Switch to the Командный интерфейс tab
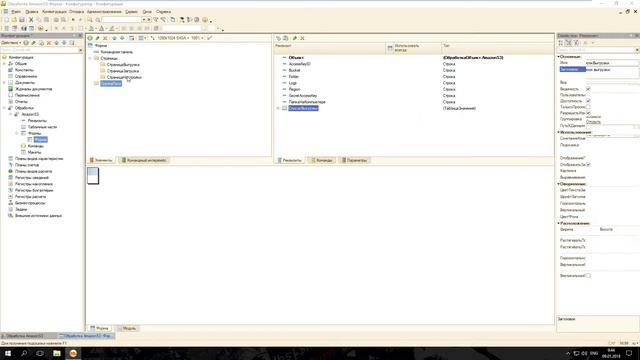640x360 pixels. tap(144, 160)
